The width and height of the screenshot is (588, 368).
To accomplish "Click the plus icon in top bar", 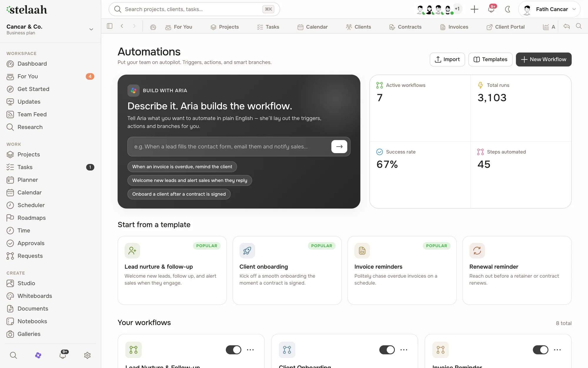I will (x=474, y=9).
